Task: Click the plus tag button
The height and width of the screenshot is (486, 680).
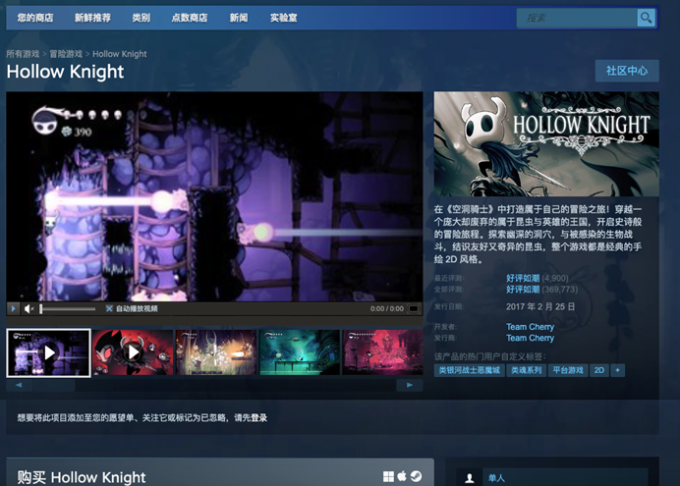Action: tap(618, 370)
